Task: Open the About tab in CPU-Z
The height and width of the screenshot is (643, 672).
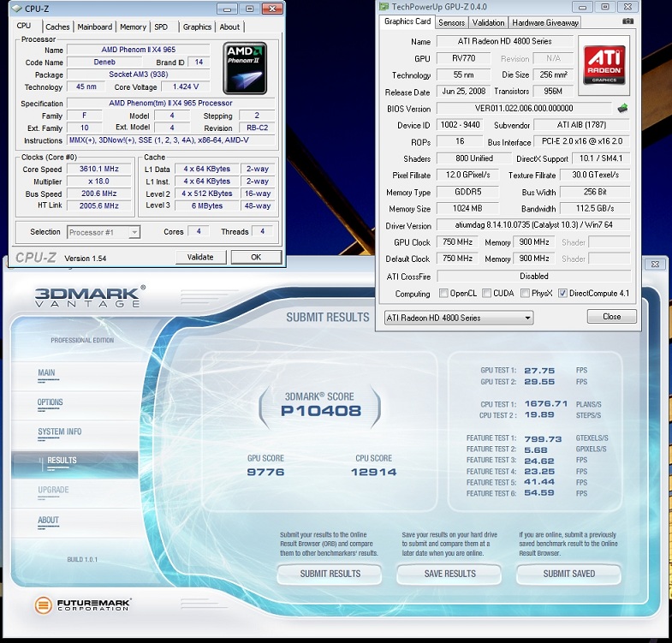Action: (229, 27)
